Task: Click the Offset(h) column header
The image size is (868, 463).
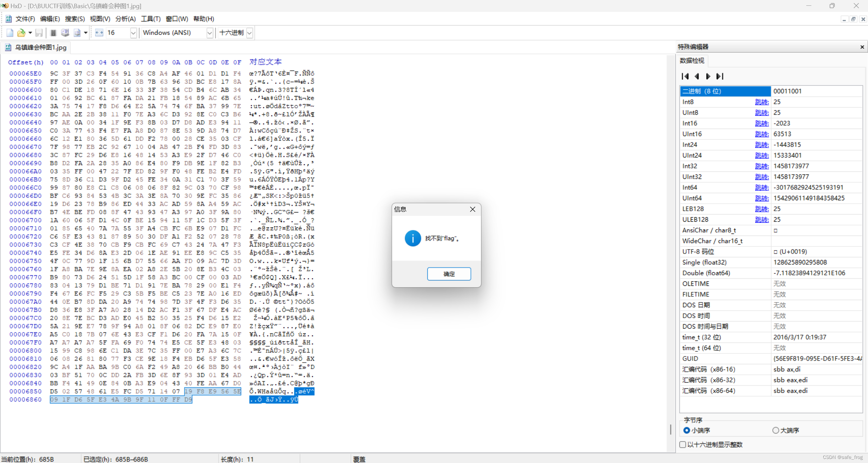Action: 26,62
